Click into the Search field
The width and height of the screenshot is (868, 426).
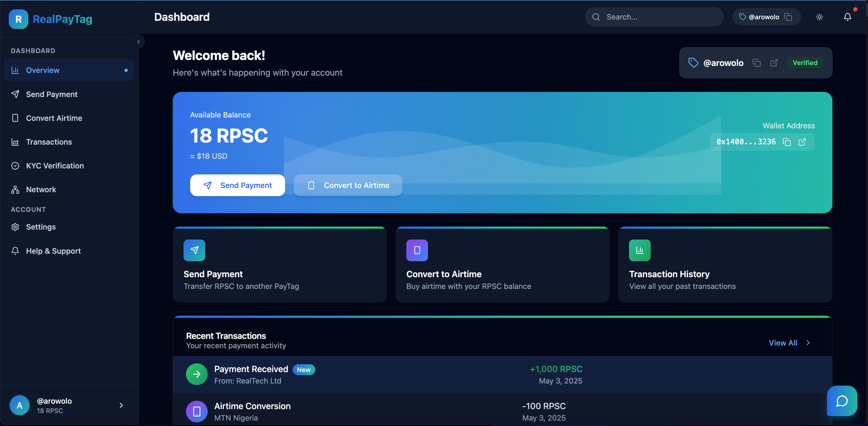pyautogui.click(x=657, y=17)
